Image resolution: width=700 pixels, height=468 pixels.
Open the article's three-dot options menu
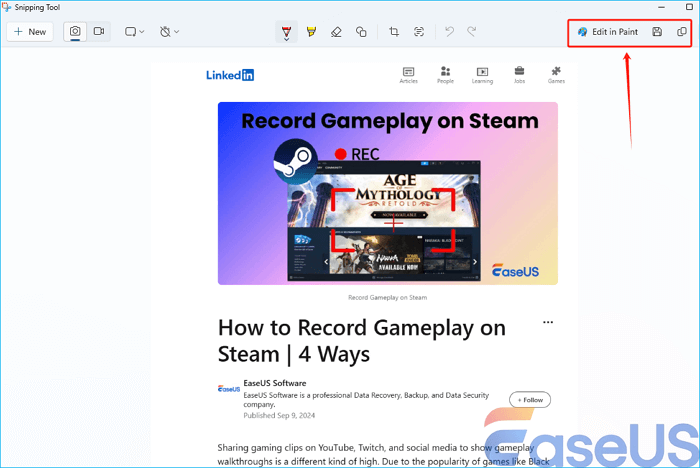pos(547,323)
